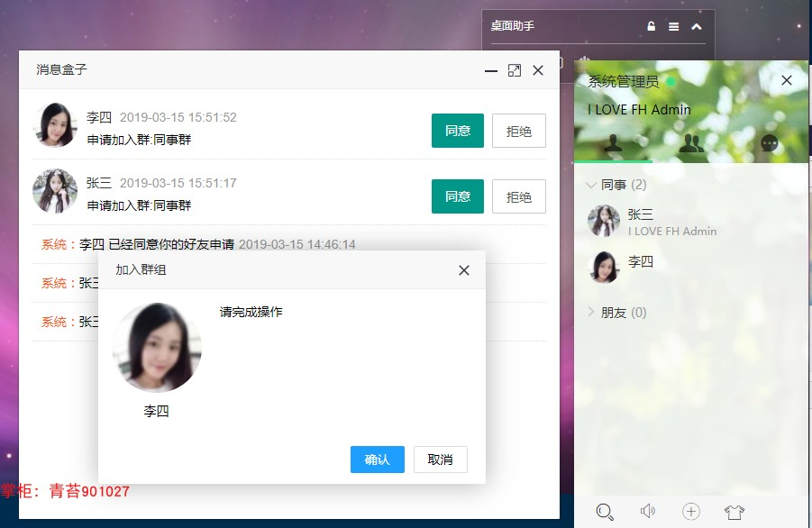This screenshot has width=812, height=528.
Task: Approve 李四's group join request
Action: (457, 131)
